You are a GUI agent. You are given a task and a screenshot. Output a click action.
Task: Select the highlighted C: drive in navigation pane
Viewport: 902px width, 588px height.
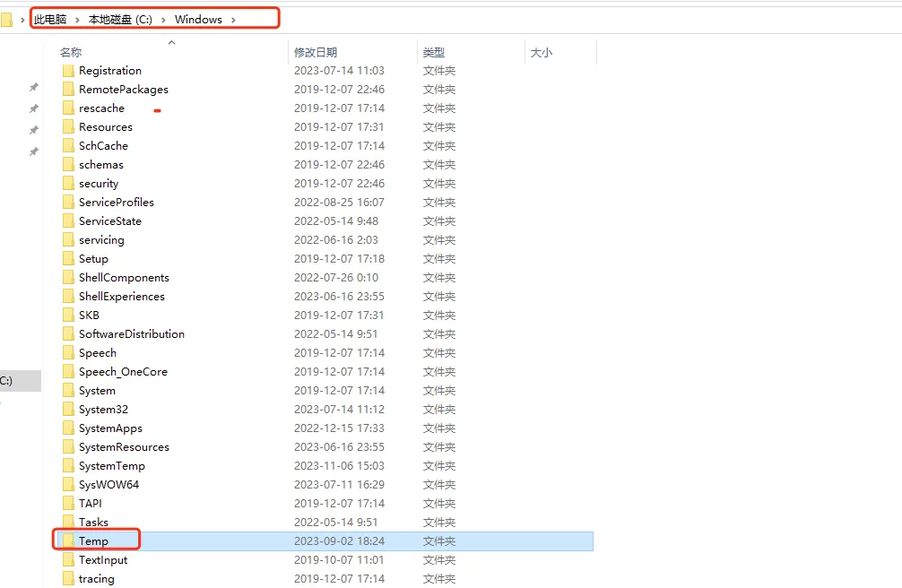[x=7, y=381]
